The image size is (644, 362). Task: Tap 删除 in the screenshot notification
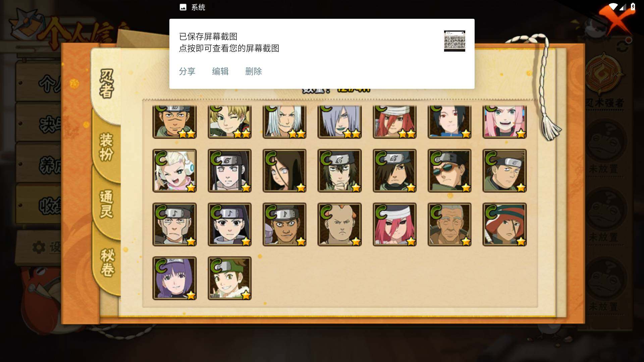(x=254, y=71)
